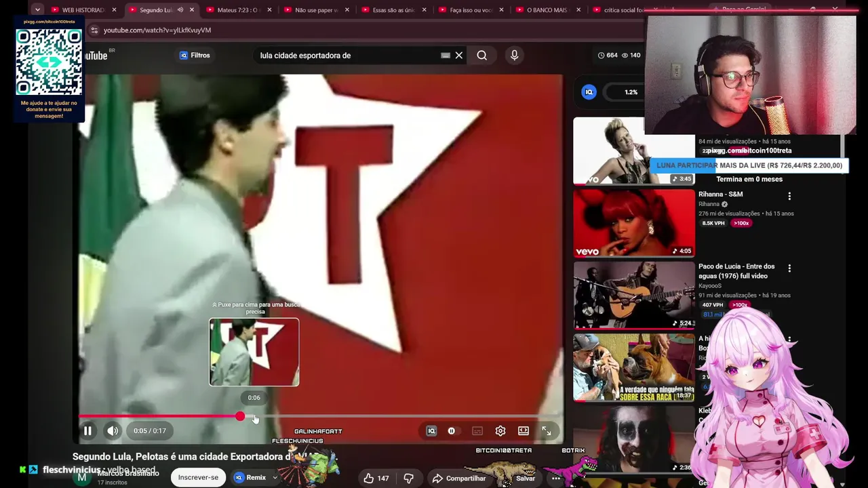Open options menu for Paco de Lucia video
Screen dimensions: 868x488
789,269
